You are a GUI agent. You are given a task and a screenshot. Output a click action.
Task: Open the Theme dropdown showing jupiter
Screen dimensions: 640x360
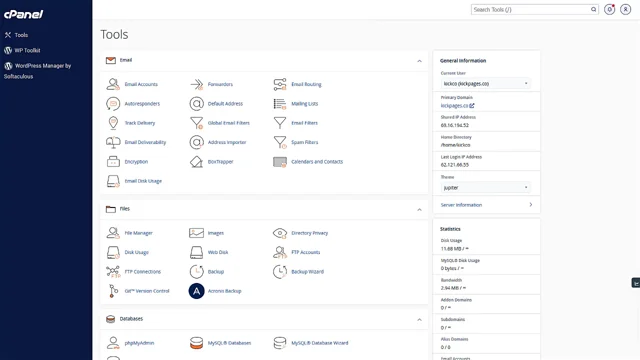(x=485, y=187)
